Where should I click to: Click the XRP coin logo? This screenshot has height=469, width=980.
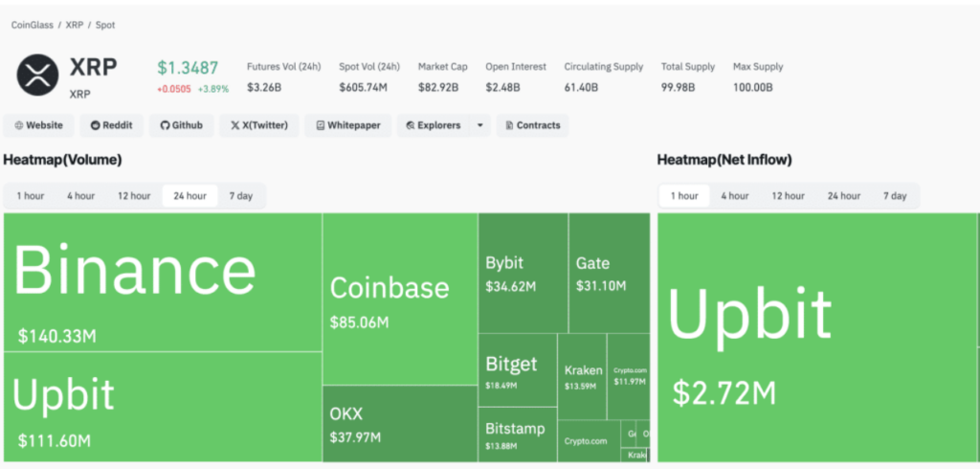37,75
